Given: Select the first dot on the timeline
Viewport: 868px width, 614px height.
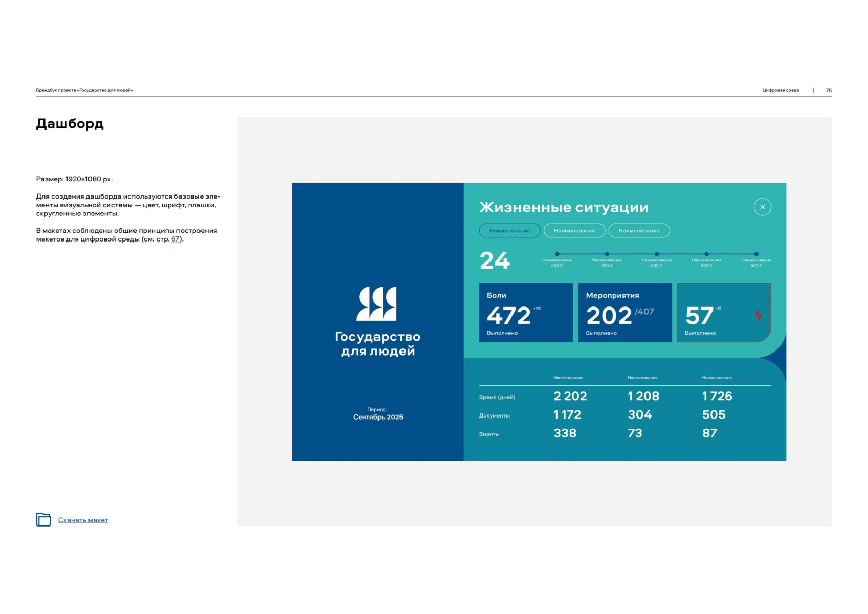Looking at the screenshot, I should click(x=557, y=254).
